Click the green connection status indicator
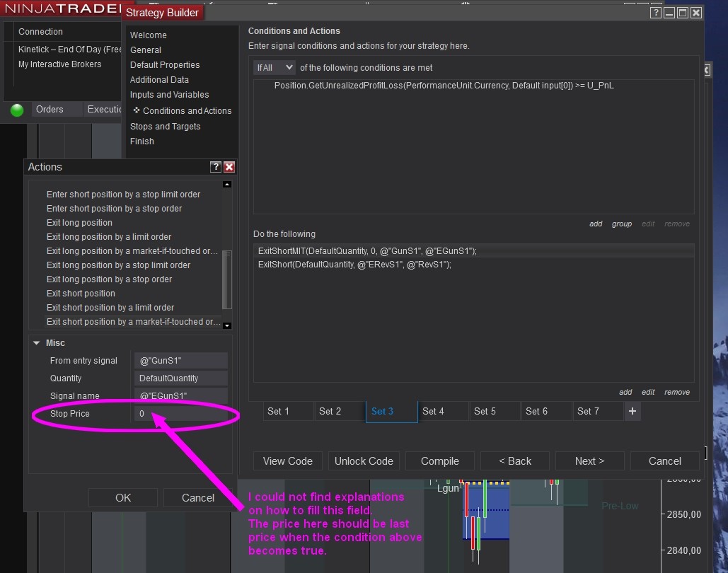The width and height of the screenshot is (728, 573). 16,109
